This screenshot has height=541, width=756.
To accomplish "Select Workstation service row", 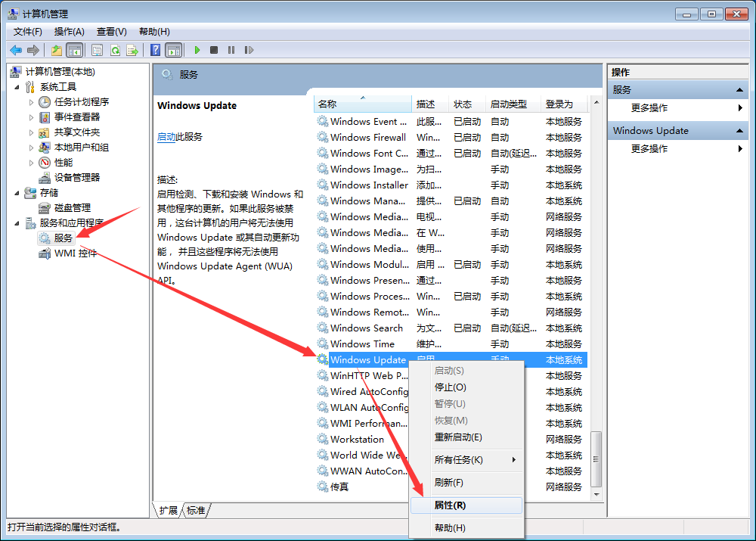I will click(x=451, y=439).
